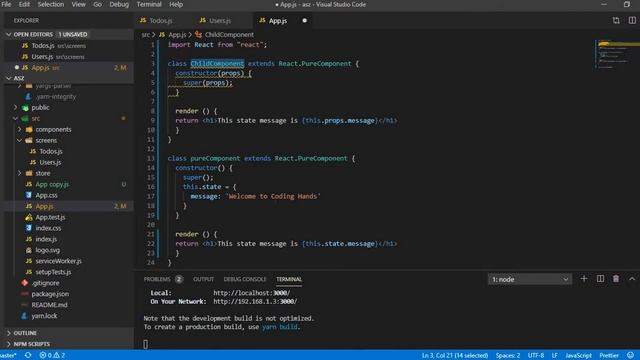Image resolution: width=640 pixels, height=360 pixels.
Task: Split the editor to the right
Action: (632, 20)
